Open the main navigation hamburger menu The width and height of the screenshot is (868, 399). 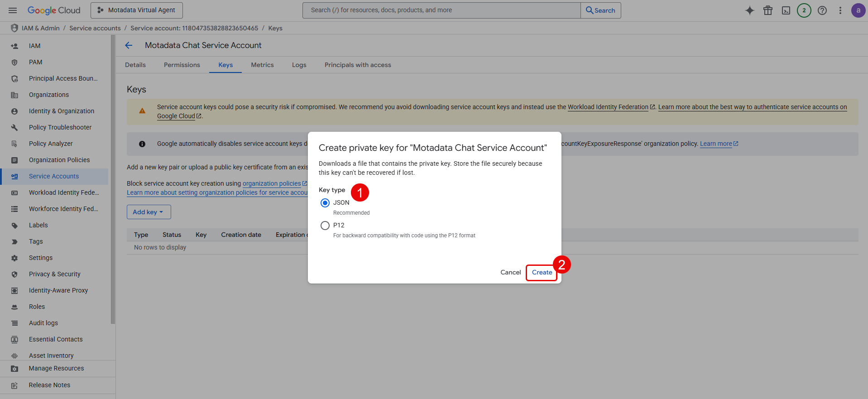tap(13, 10)
